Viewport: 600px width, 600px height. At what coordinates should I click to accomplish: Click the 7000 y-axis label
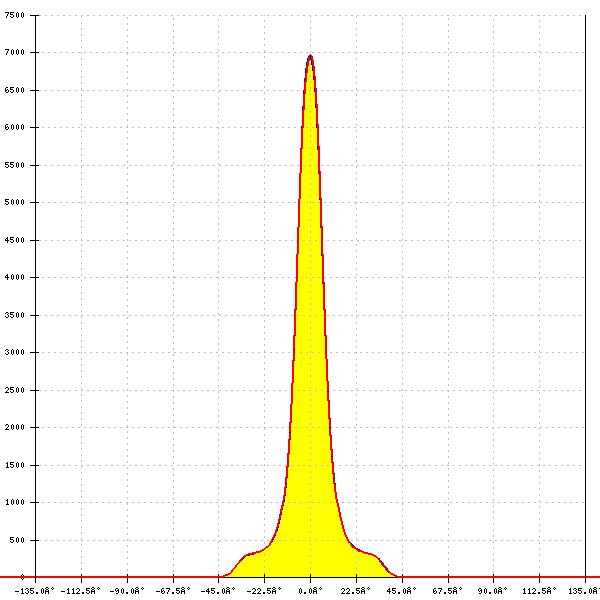pos(14,52)
